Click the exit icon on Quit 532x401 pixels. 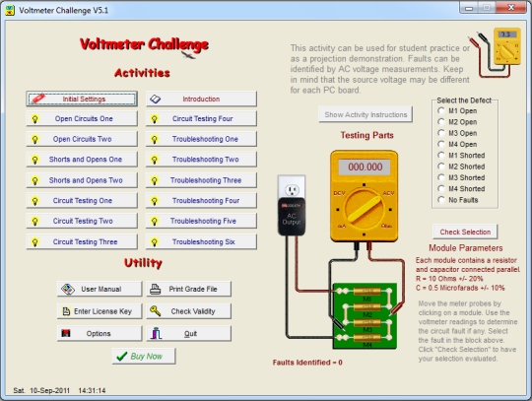[x=157, y=333]
